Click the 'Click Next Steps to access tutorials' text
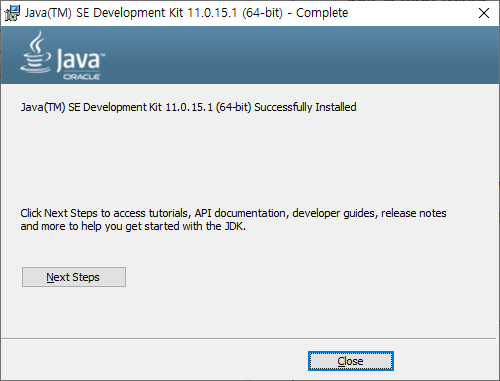This screenshot has width=500, height=381. pos(233,219)
